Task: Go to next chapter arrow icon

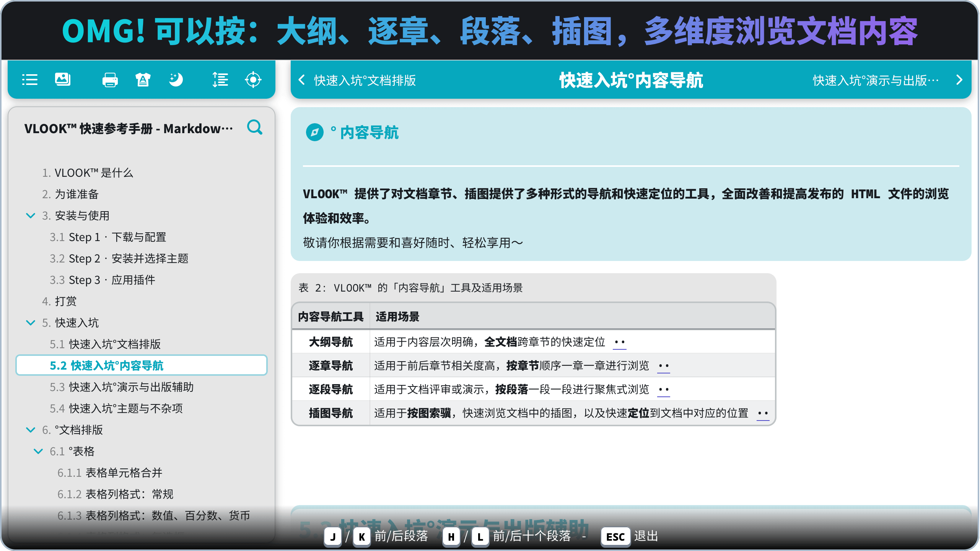Action: (959, 80)
